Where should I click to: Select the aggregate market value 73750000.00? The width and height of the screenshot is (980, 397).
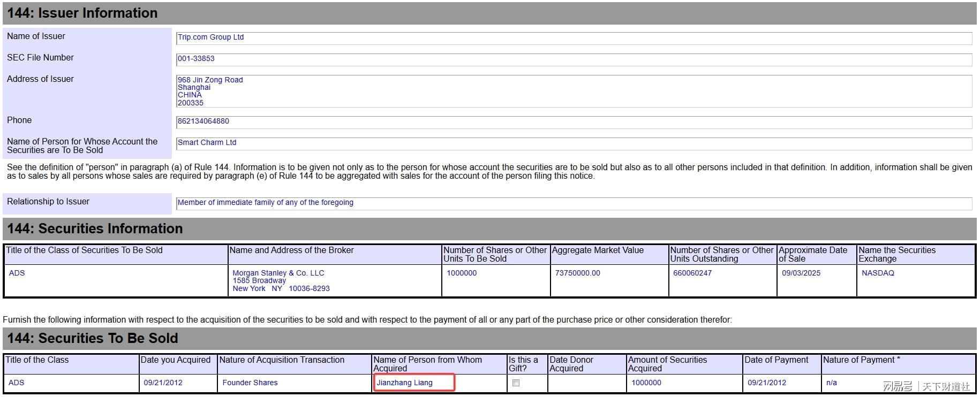pos(577,273)
